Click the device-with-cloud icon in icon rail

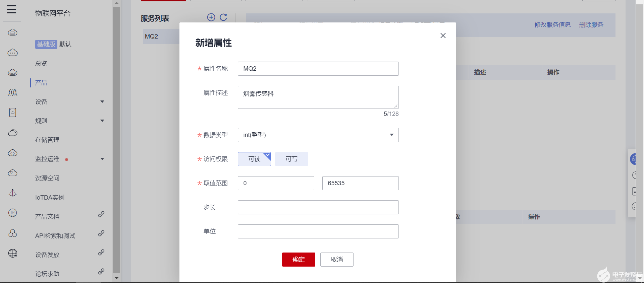13,113
